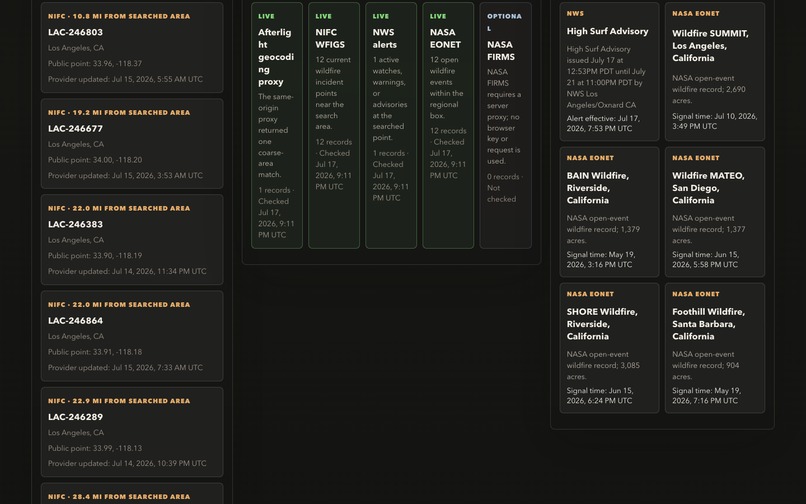The image size is (806, 504).
Task: Open Foothill Wildfire, Santa Barbara event
Action: pyautogui.click(x=715, y=348)
